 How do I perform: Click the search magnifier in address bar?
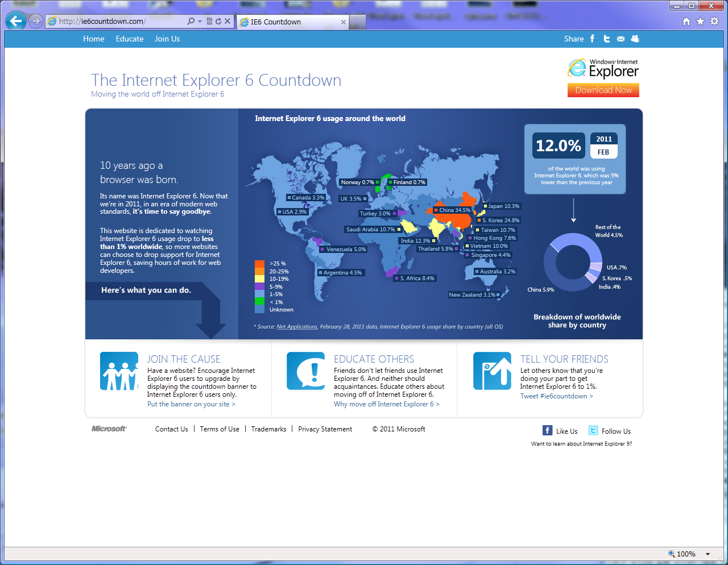191,21
